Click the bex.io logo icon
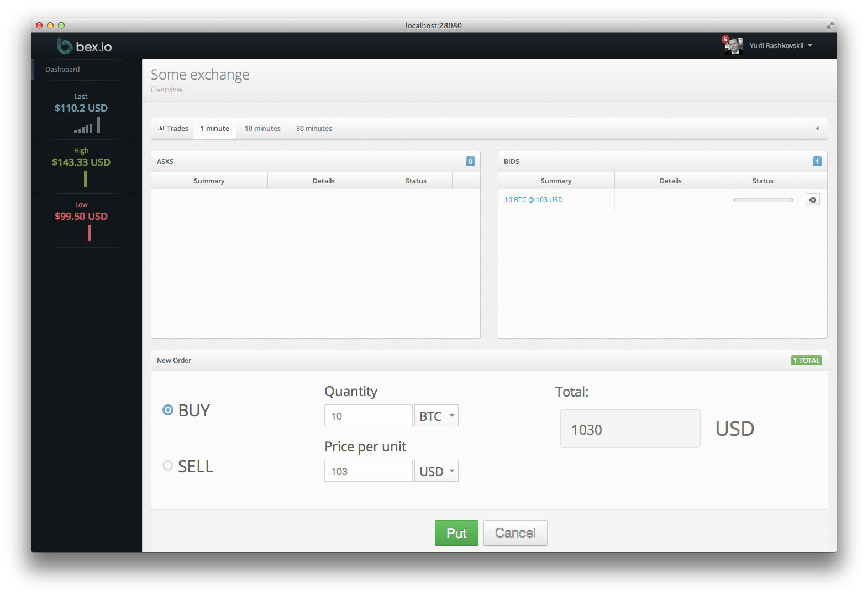The height and width of the screenshot is (596, 868). tap(65, 46)
